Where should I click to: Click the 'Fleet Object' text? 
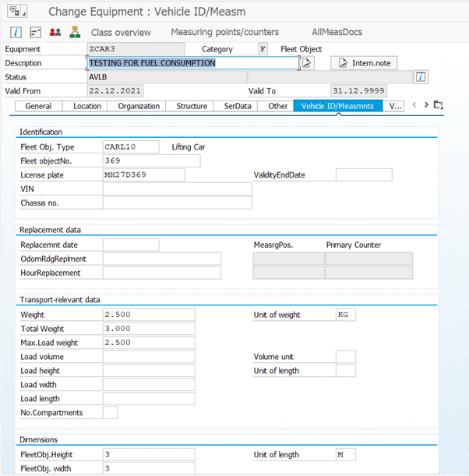point(301,49)
